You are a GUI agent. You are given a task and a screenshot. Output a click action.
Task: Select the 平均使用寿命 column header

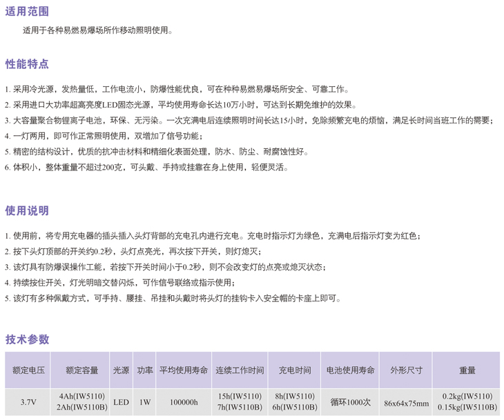(183, 370)
